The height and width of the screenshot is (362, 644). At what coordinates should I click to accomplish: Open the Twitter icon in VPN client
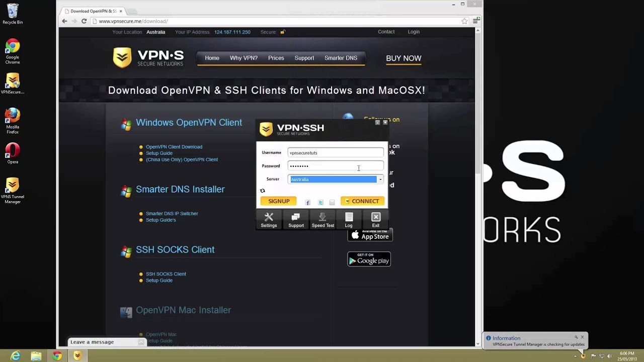pyautogui.click(x=320, y=202)
